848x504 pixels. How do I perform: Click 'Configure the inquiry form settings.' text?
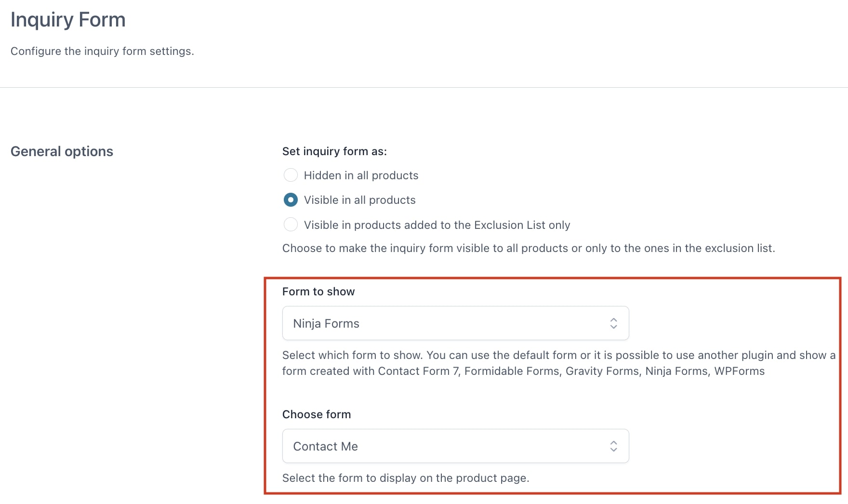click(102, 51)
